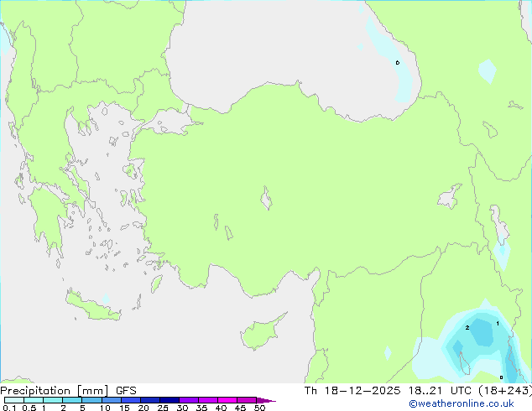Viewport: 532px width, 411px height.
Task: Open the weatheronline.co.uk copyright link
Action: click(461, 403)
